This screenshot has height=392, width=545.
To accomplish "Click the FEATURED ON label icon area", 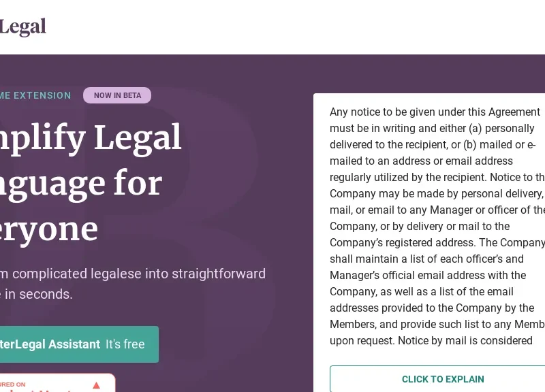I will point(20,385).
